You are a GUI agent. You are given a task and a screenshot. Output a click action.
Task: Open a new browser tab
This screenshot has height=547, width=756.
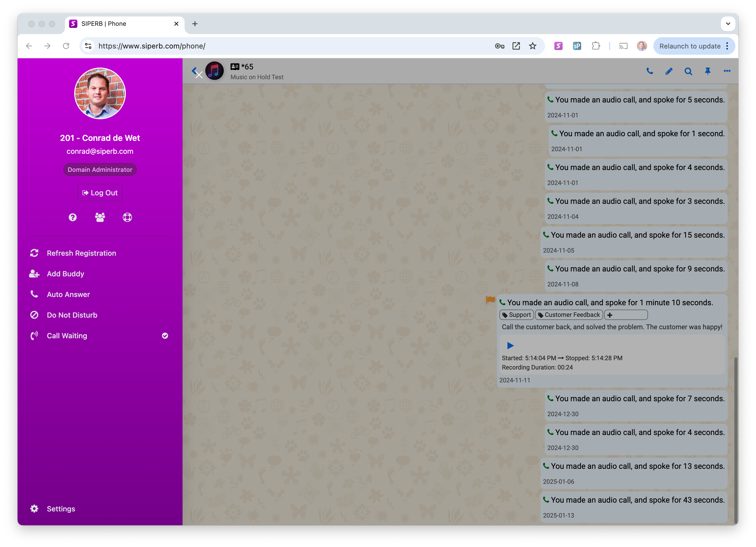click(x=195, y=24)
